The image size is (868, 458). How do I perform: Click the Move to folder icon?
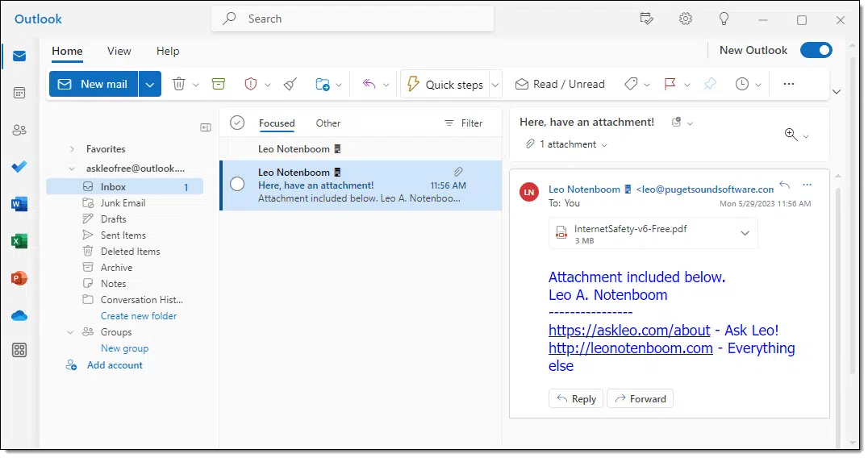323,84
